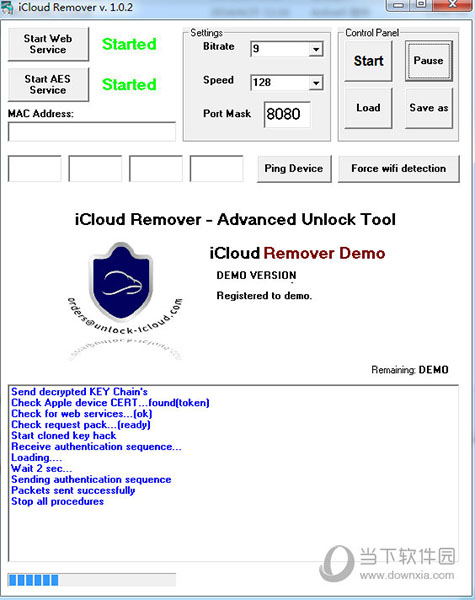Click the green Started status beside AES Service
The height and width of the screenshot is (600, 475).
tap(129, 85)
